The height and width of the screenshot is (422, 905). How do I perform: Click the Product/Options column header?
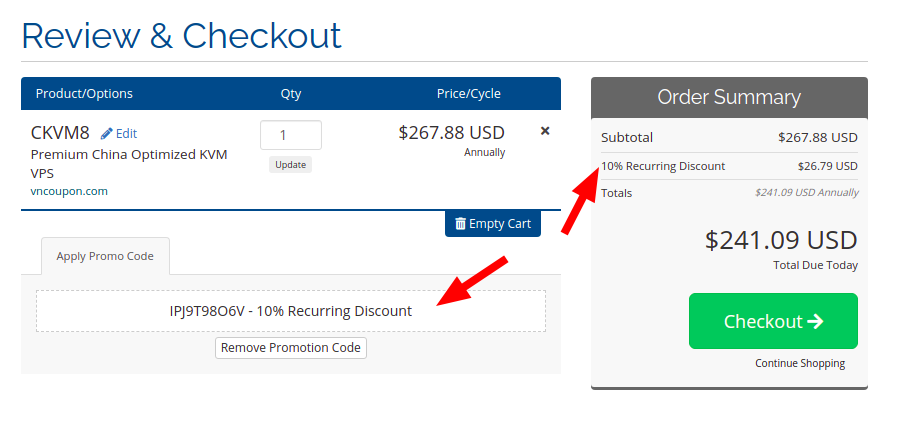pos(84,94)
